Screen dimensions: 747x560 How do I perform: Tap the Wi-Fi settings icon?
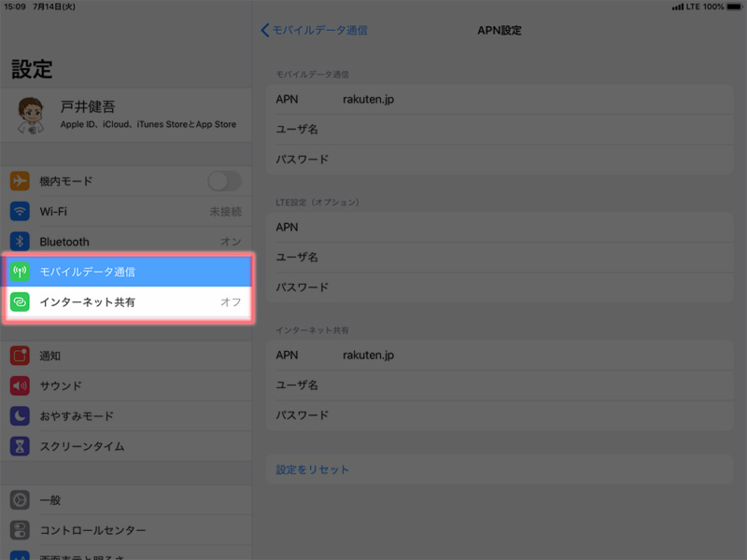(x=20, y=212)
